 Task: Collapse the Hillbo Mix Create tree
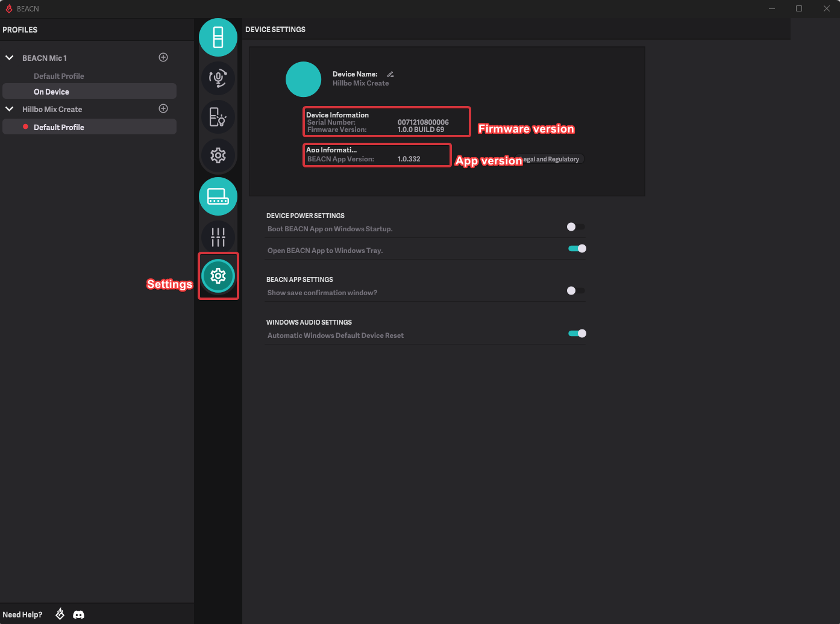click(x=10, y=109)
